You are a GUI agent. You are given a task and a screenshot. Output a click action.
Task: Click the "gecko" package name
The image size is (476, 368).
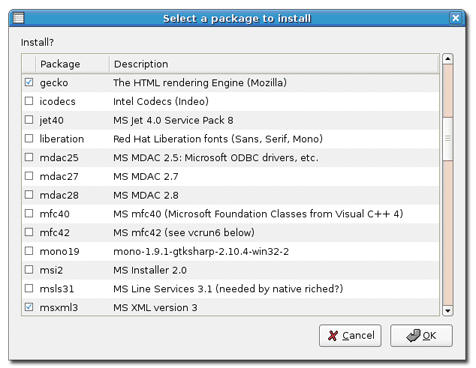[x=54, y=83]
